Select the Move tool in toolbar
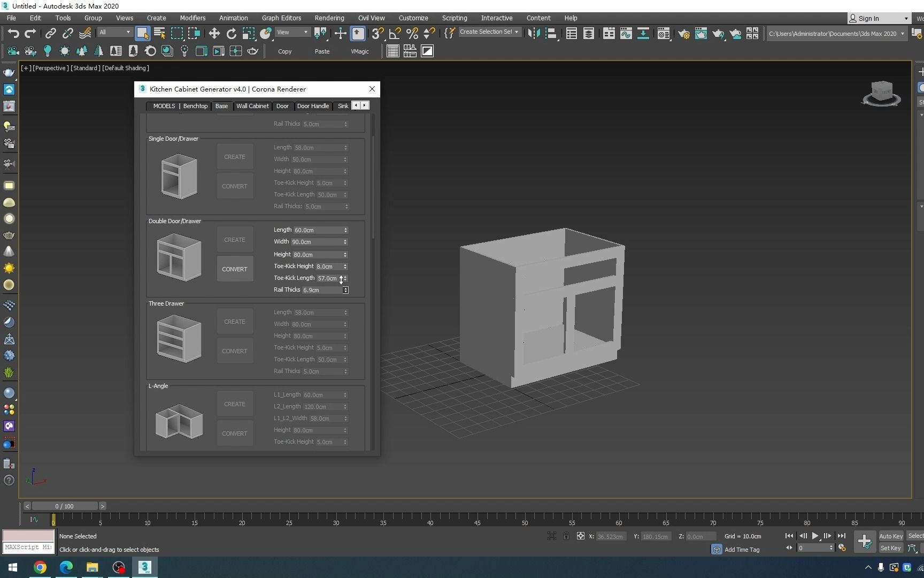 (x=214, y=33)
